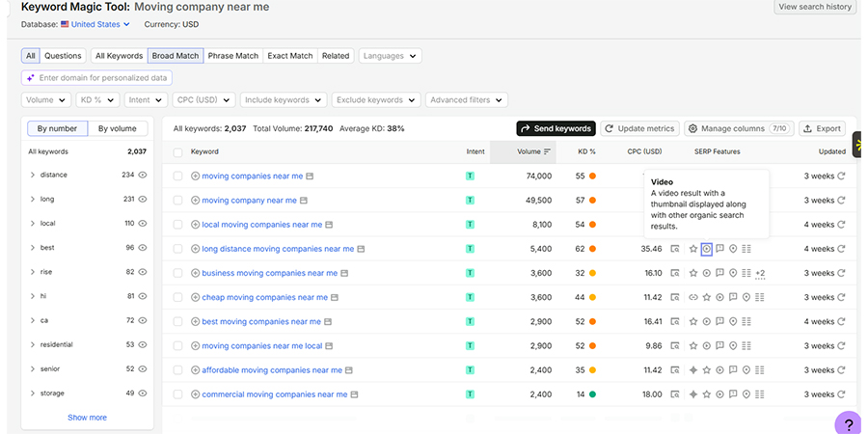The image size is (868, 434).
Task: Open the Advanced filters dropdown
Action: click(467, 100)
